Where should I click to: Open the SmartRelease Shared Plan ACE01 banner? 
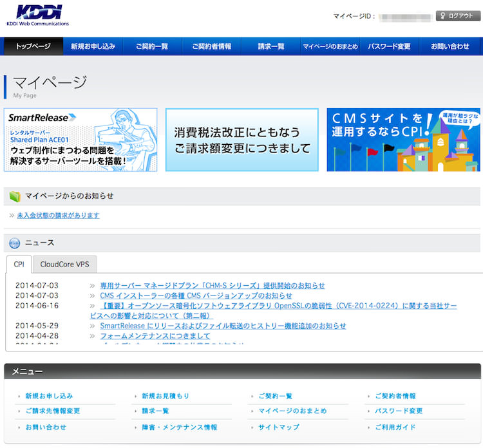(80, 140)
